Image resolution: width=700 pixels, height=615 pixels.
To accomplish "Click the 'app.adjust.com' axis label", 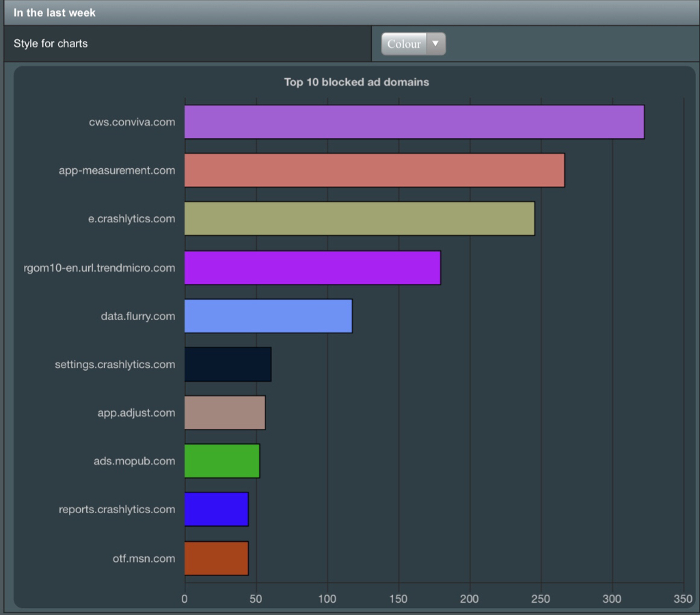I will tap(137, 413).
